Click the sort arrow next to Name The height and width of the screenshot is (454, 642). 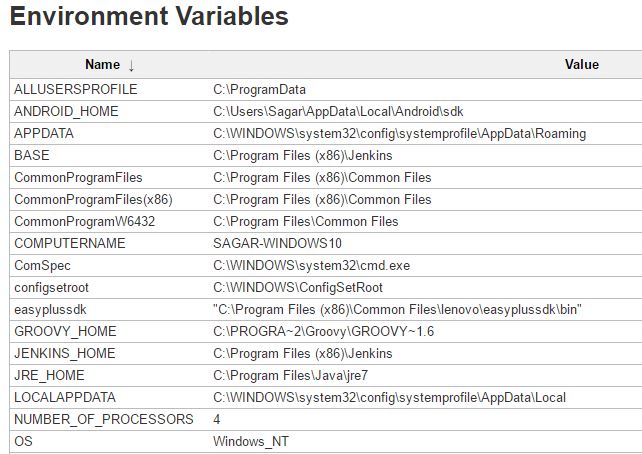pyautogui.click(x=131, y=65)
